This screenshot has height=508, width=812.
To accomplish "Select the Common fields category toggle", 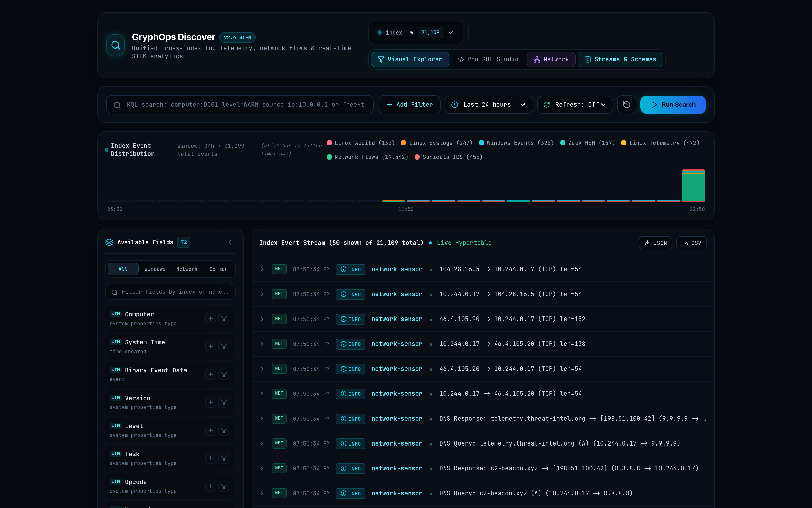I will pyautogui.click(x=218, y=269).
